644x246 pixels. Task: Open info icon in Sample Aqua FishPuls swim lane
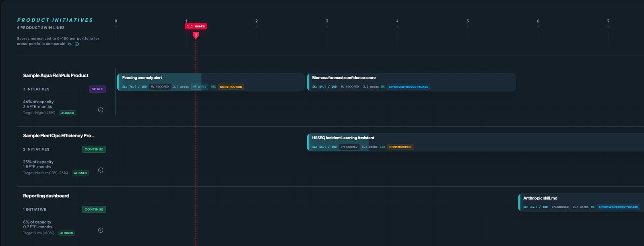coord(101,110)
